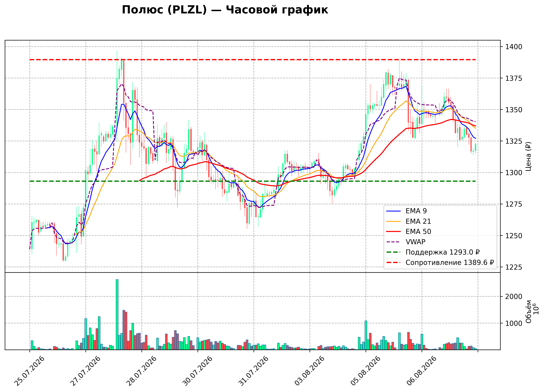Click the 1275 price axis tick label
Screen dimensions: 545x392
pyautogui.click(x=514, y=204)
